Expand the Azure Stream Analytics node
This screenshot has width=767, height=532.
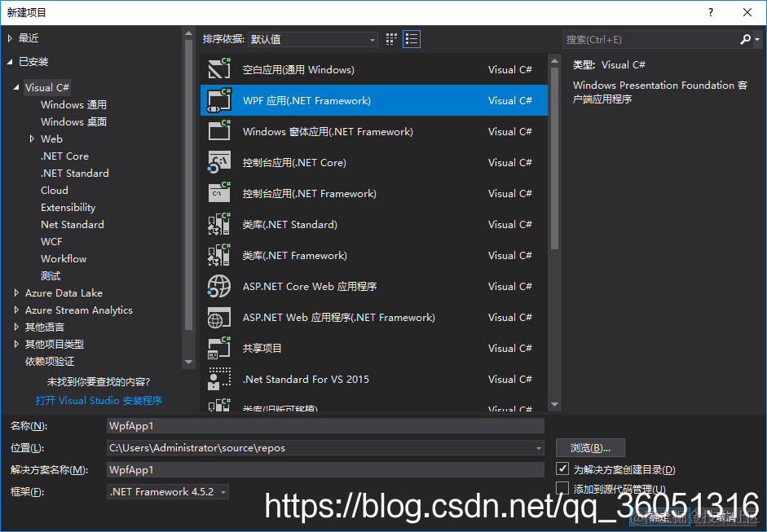click(16, 310)
